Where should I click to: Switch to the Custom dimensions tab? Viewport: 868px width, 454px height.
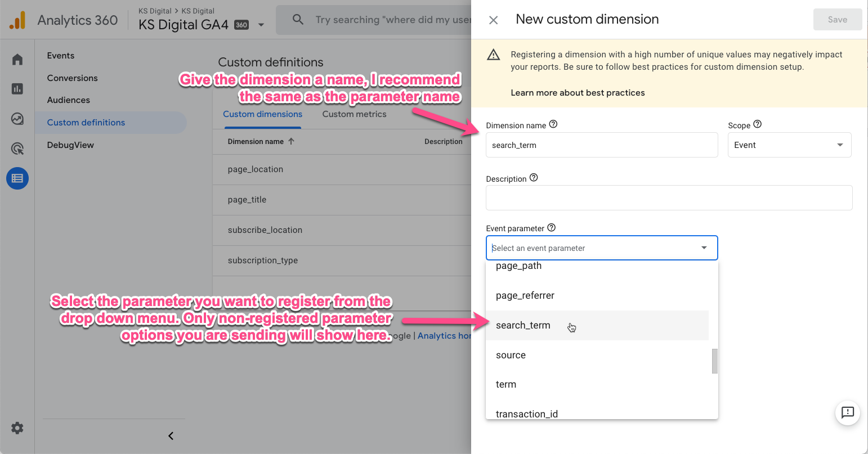[x=263, y=114]
